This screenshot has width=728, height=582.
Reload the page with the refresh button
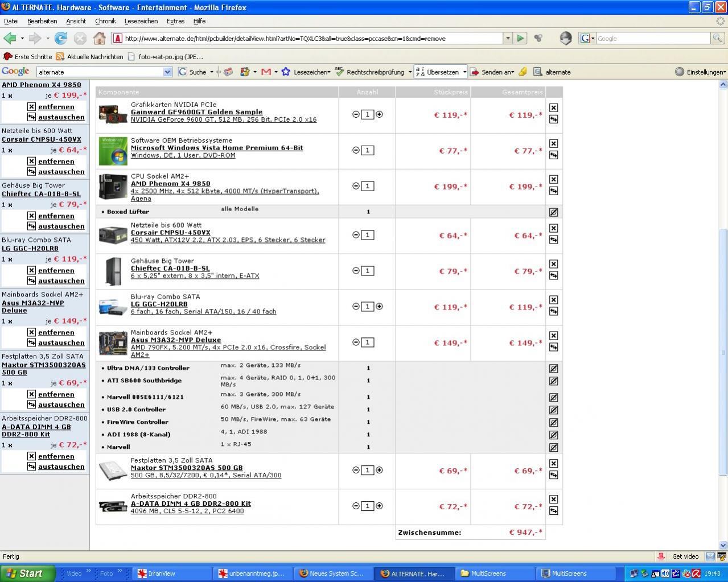(x=61, y=38)
